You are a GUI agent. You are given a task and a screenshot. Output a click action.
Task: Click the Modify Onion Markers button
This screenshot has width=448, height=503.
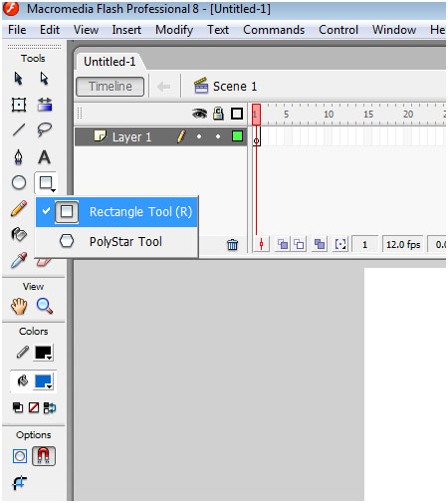pos(340,245)
